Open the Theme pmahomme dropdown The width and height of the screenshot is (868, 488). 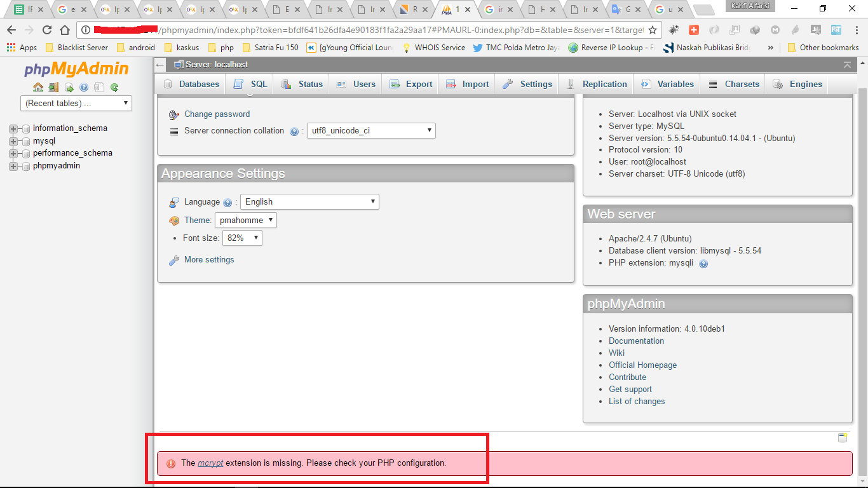click(245, 220)
